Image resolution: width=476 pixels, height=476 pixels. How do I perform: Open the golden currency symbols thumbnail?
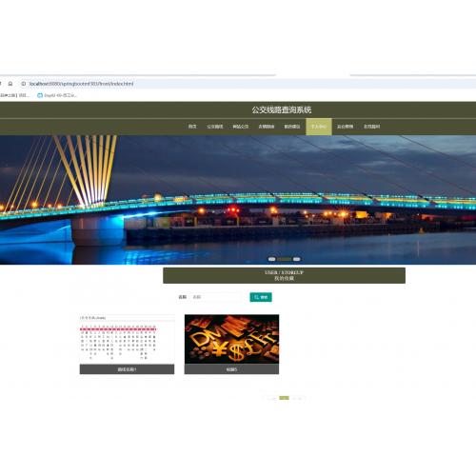click(x=231, y=339)
